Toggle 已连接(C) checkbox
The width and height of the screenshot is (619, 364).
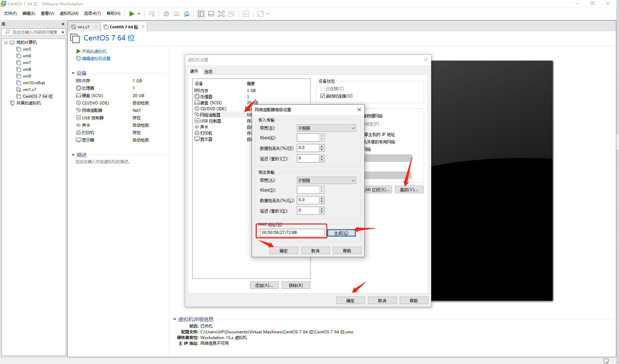click(x=322, y=89)
